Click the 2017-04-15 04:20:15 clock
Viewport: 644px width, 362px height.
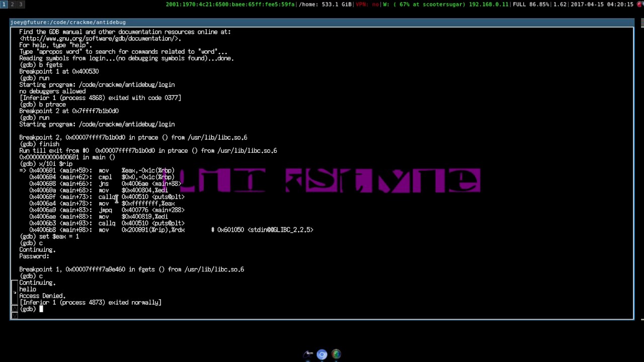tap(602, 4)
